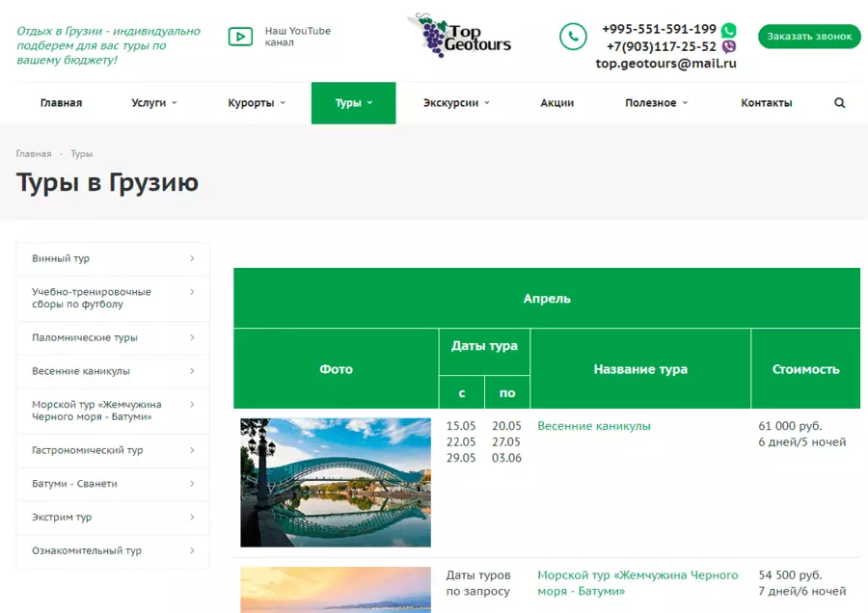Select Экстрим тур in sidebar
Image resolution: width=868 pixels, height=613 pixels.
pos(113,518)
